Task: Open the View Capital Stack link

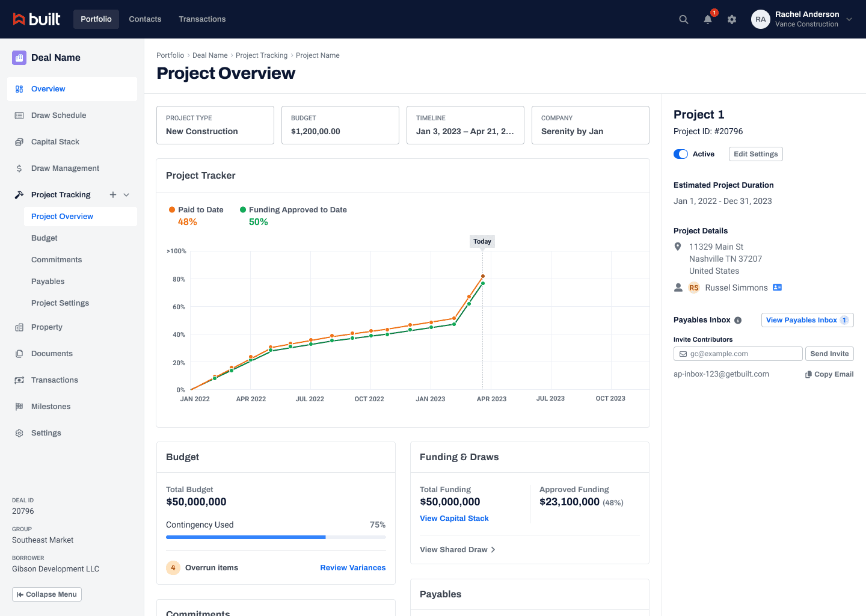Action: (x=454, y=519)
